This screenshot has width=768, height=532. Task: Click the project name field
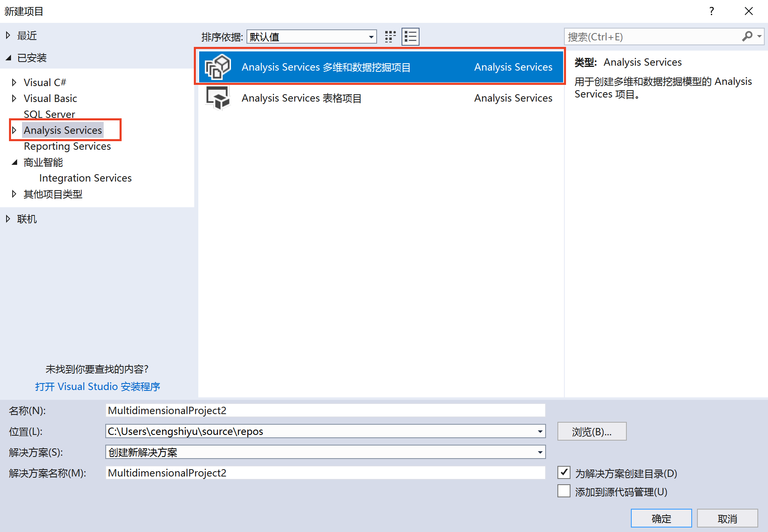(325, 410)
